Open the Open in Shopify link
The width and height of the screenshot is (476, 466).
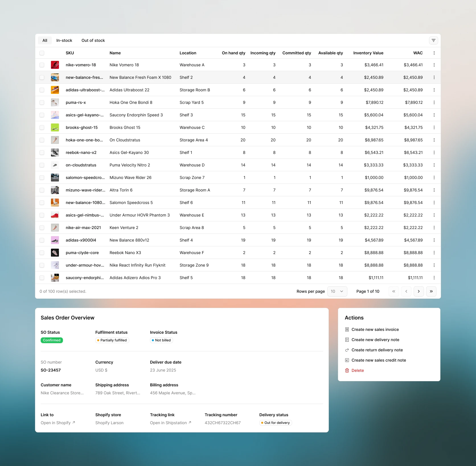58,423
